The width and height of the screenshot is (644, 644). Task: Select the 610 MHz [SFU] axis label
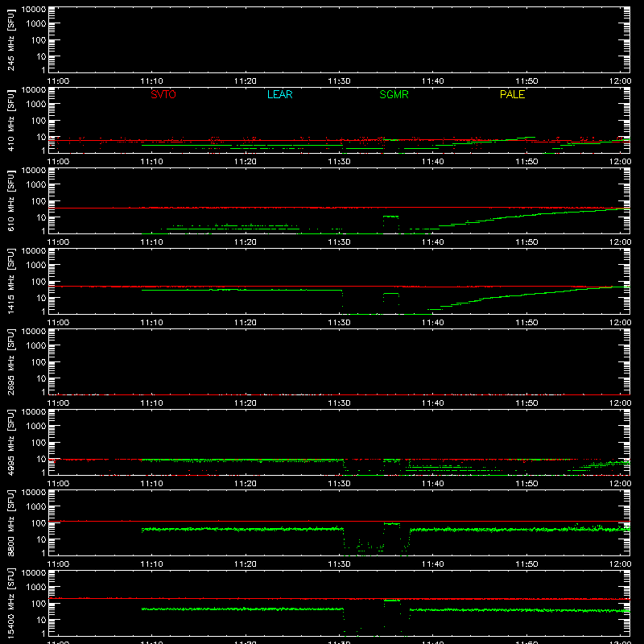coord(11,201)
